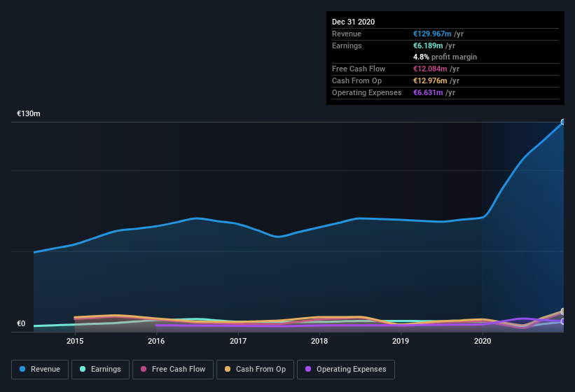Click the 2017 x-axis label

[238, 341]
